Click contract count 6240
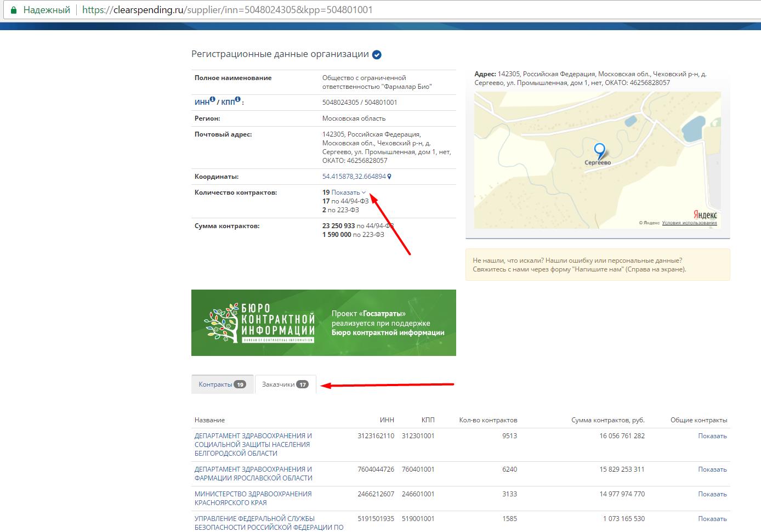761x532 pixels. point(509,469)
